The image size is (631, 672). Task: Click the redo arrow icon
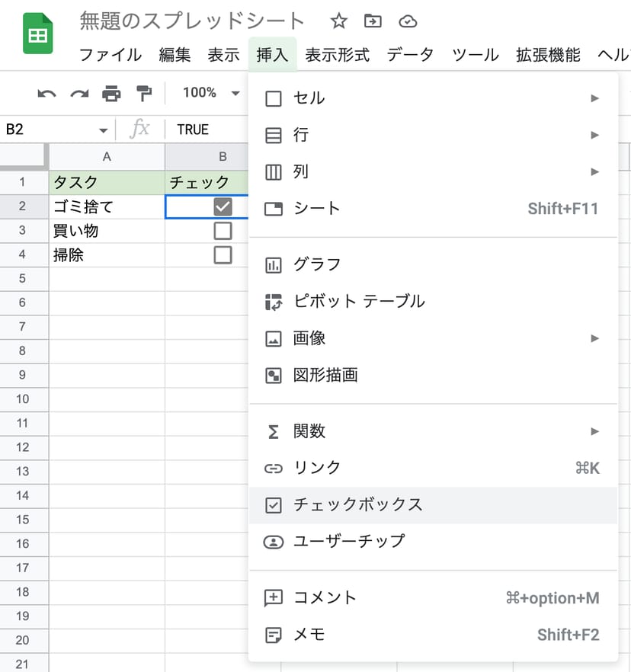tap(79, 93)
